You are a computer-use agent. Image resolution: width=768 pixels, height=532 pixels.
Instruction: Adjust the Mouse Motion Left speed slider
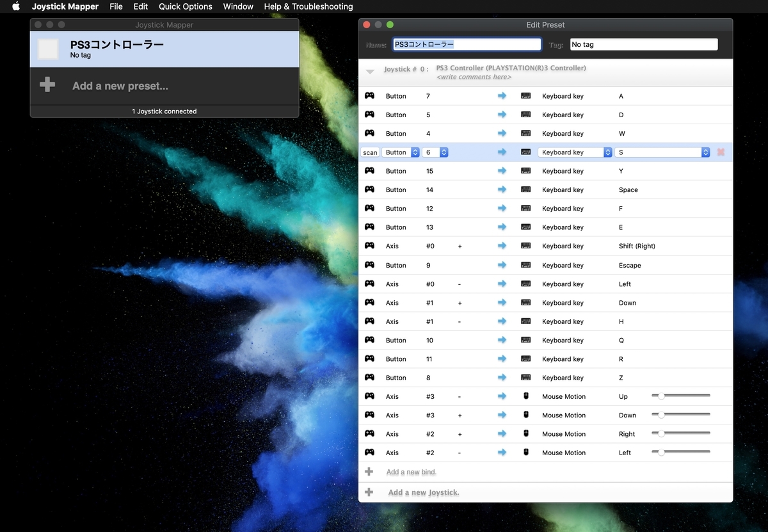(681, 453)
